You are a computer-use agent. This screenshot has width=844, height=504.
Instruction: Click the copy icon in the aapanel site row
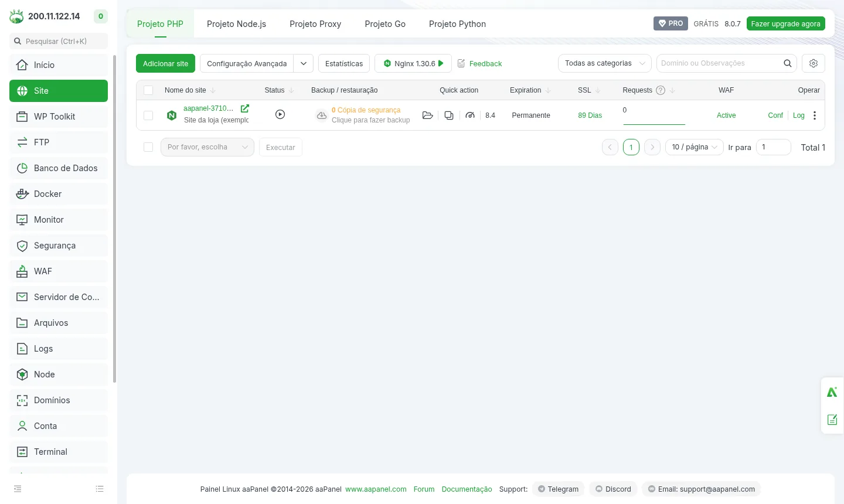click(x=449, y=115)
